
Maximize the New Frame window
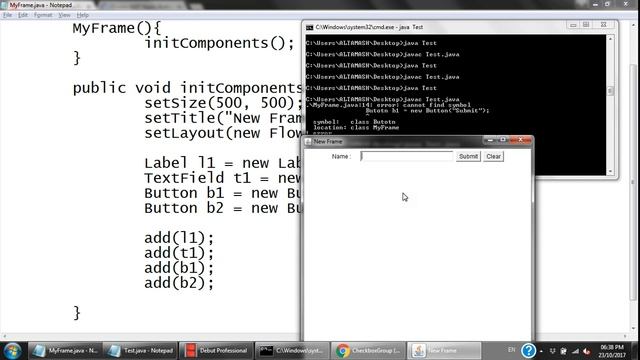point(502,140)
